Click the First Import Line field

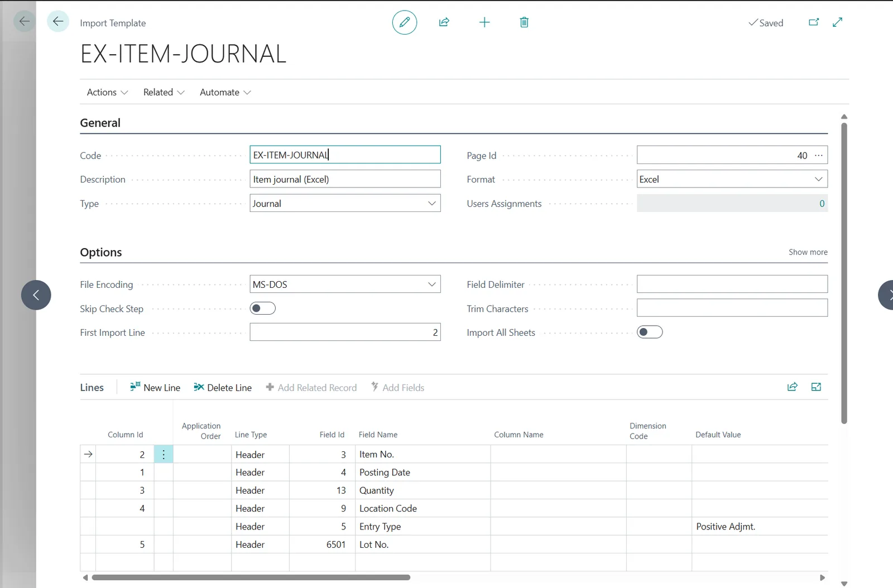pyautogui.click(x=345, y=332)
